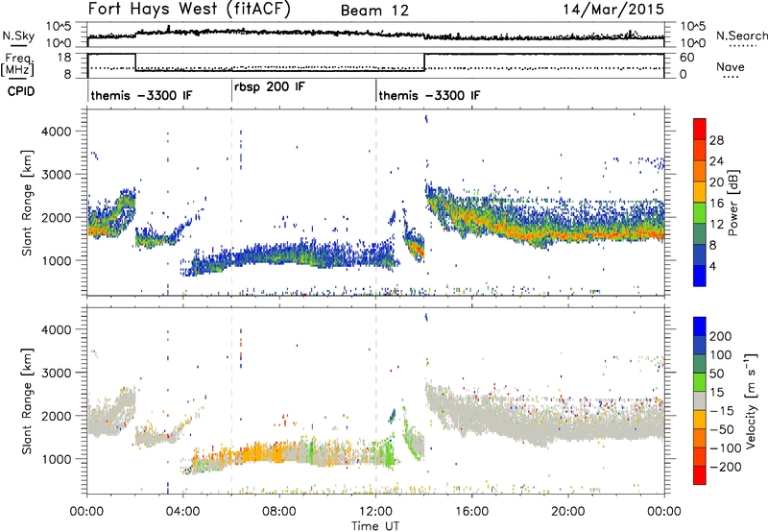Screen dimensions: 768x532
Task: Click the '-50' velocity scale value
Action: pos(722,429)
